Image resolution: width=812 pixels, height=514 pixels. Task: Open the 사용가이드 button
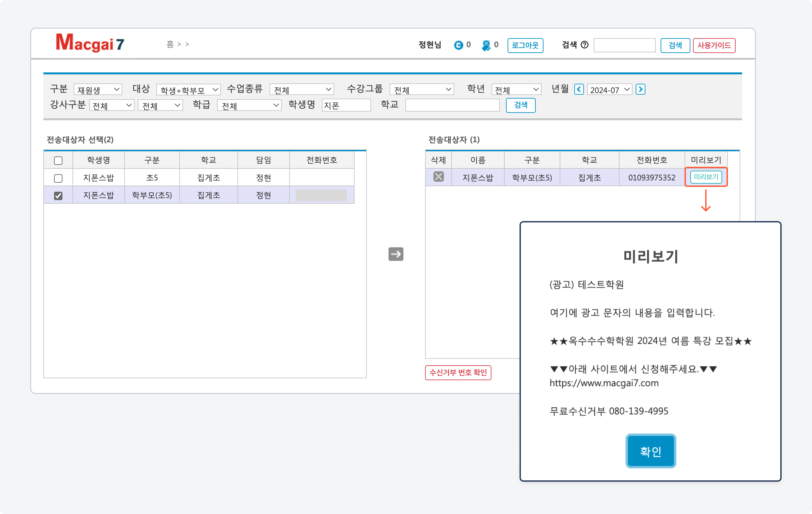click(714, 45)
